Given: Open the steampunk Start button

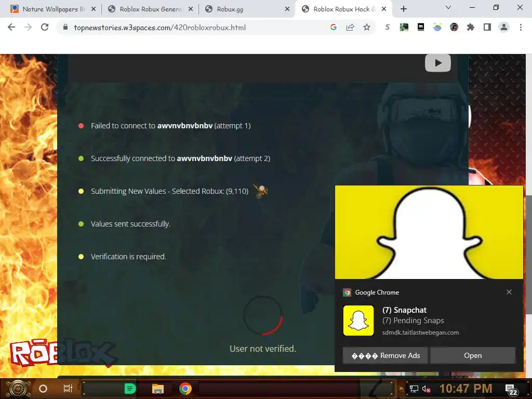Looking at the screenshot, I should tap(18, 389).
